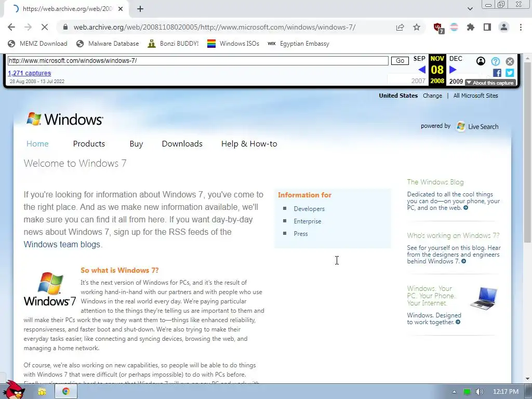Open All Microsoft Sites link
This screenshot has height=399, width=532.
coord(476,96)
